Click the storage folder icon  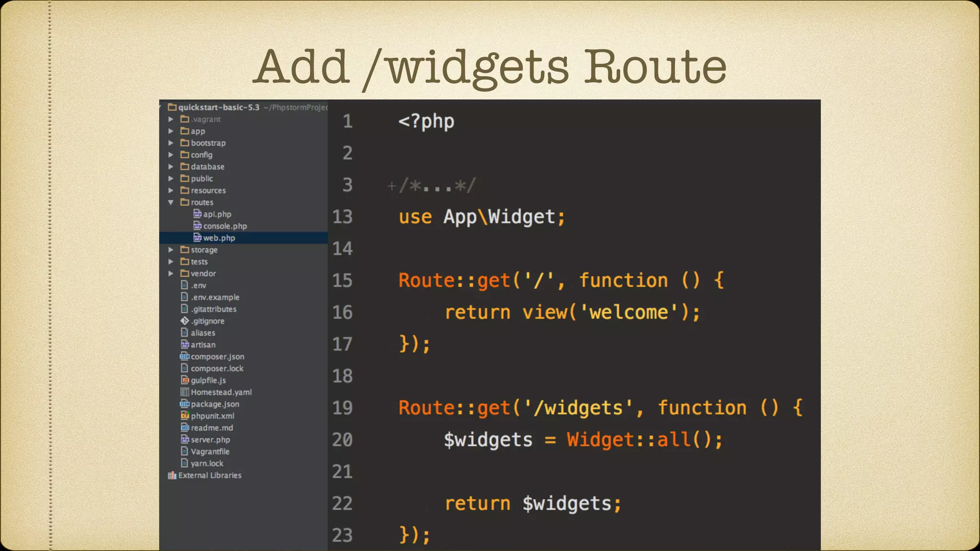[x=185, y=250]
